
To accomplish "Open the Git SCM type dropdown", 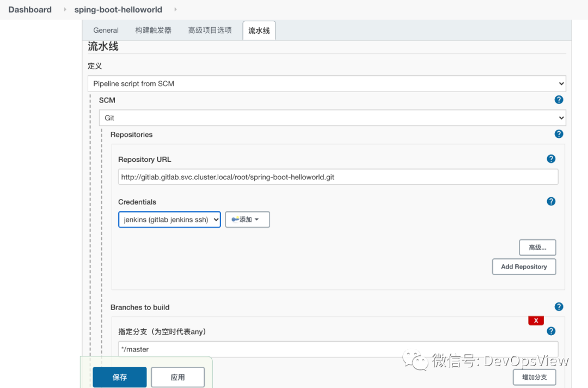I will click(x=332, y=118).
